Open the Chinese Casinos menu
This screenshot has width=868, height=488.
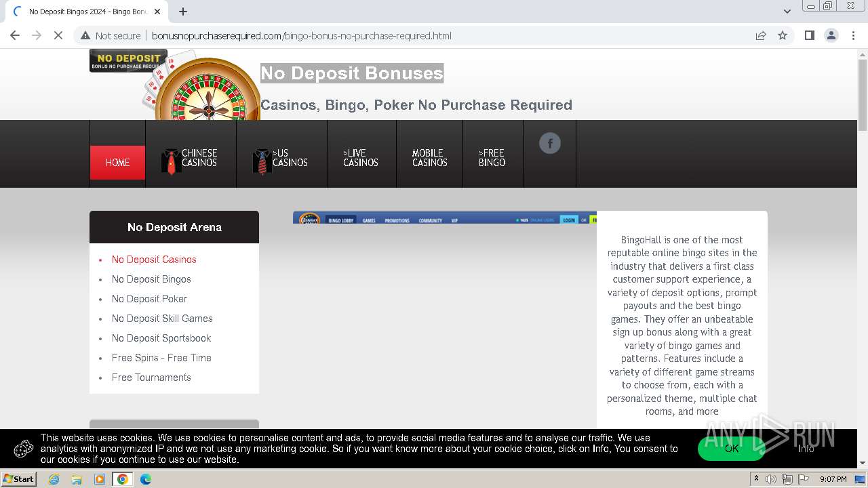tap(191, 159)
